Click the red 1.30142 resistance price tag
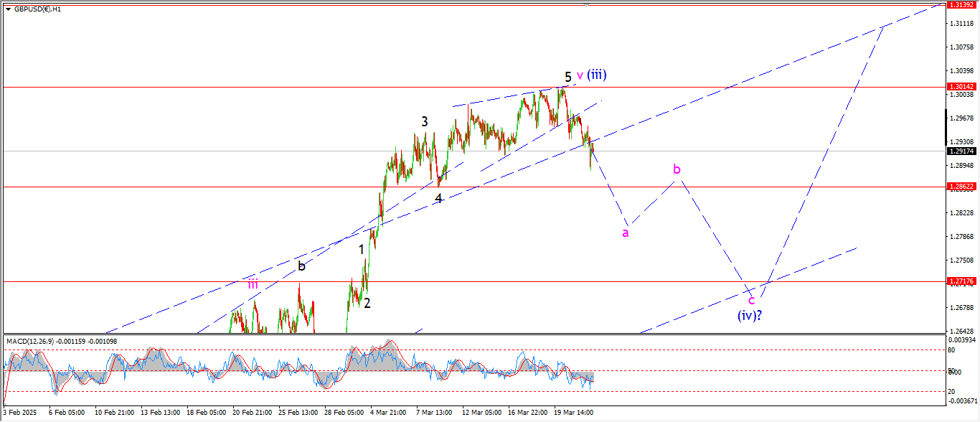The width and height of the screenshot is (980, 422). (960, 87)
